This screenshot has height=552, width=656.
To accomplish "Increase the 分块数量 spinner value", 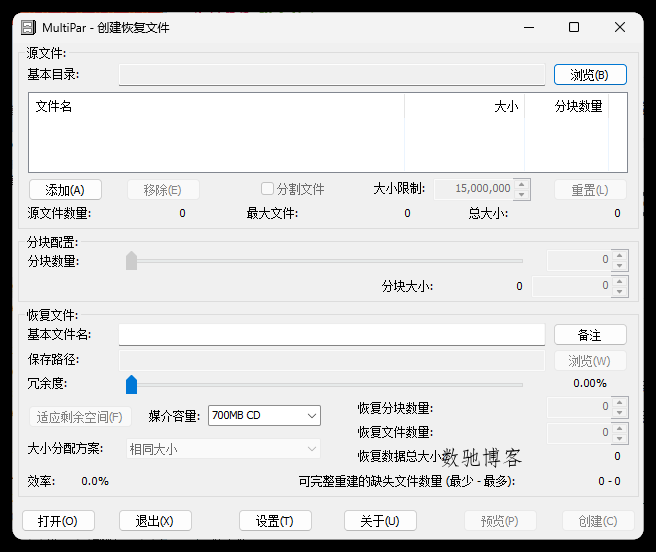I will (x=620, y=255).
